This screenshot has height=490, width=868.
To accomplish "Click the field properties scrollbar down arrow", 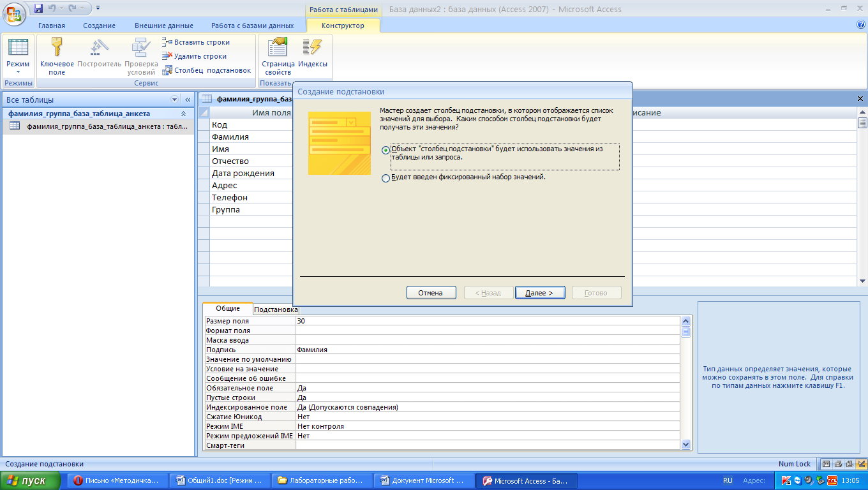I will point(686,444).
